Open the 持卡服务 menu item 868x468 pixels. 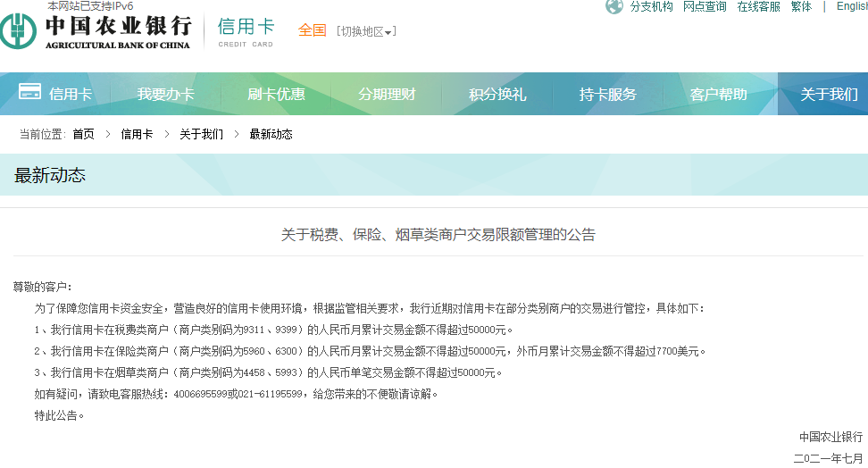click(x=608, y=94)
